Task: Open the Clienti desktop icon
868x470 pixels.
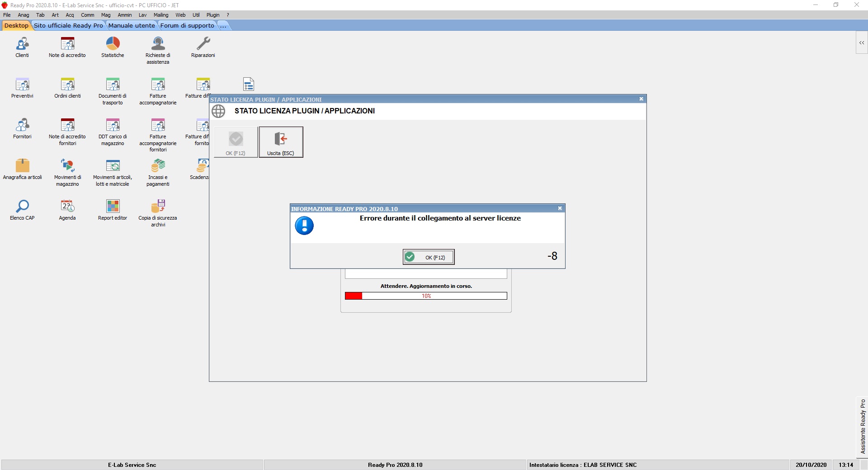Action: pyautogui.click(x=22, y=47)
